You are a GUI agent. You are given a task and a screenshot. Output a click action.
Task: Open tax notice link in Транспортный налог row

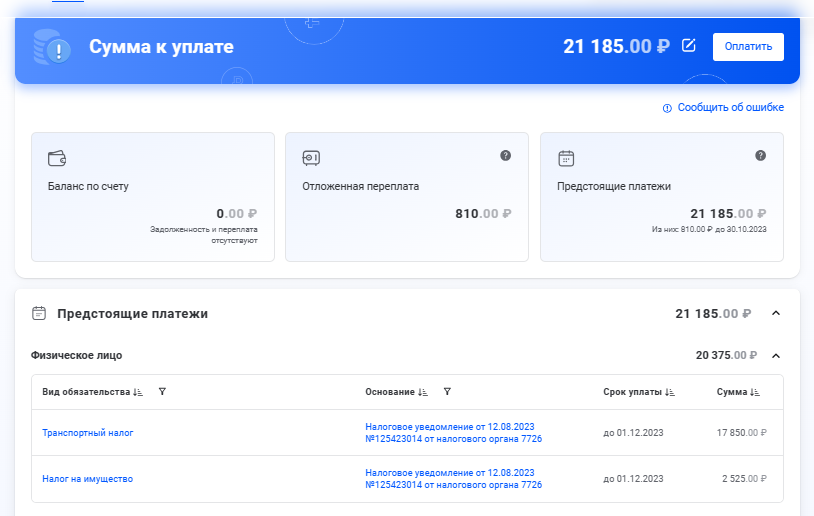[x=453, y=432]
